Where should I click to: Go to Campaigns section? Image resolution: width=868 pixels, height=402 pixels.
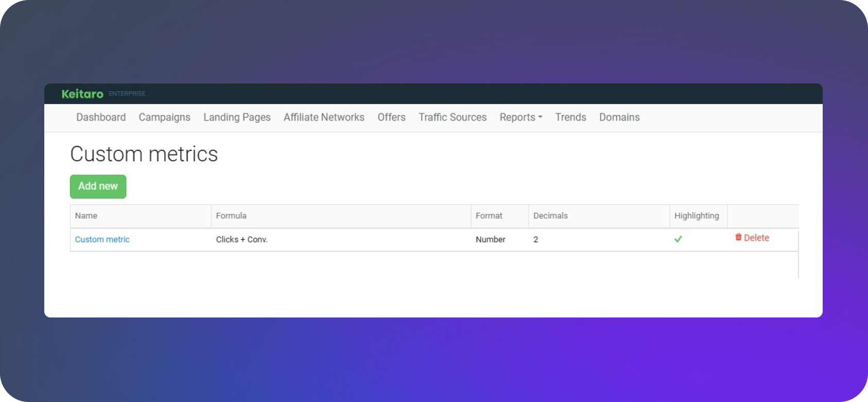pos(164,118)
